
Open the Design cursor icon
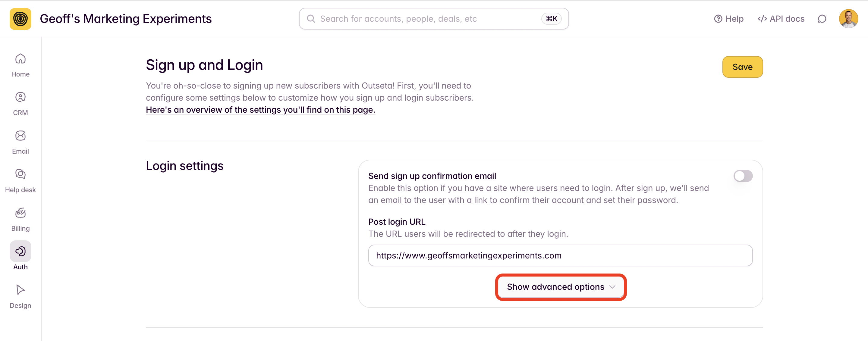(20, 290)
